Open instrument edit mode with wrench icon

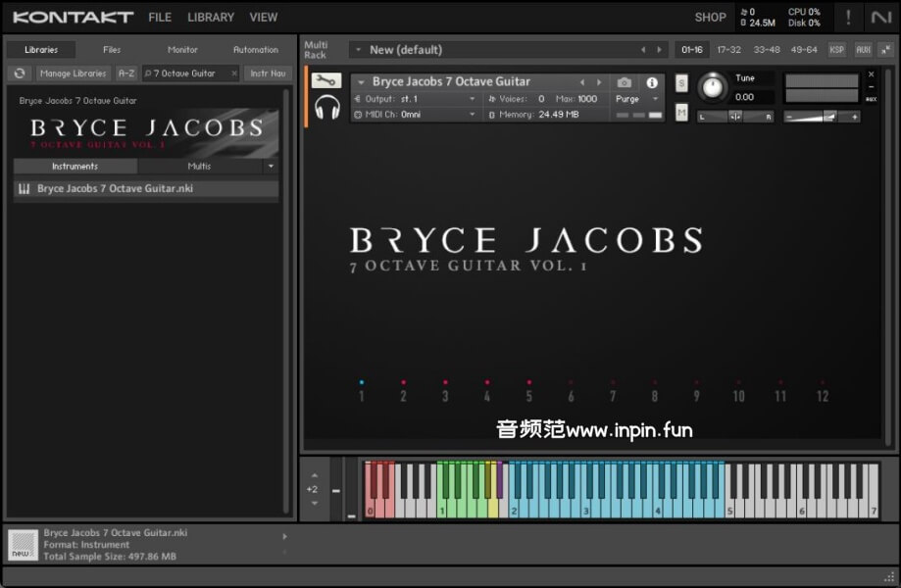coord(326,81)
